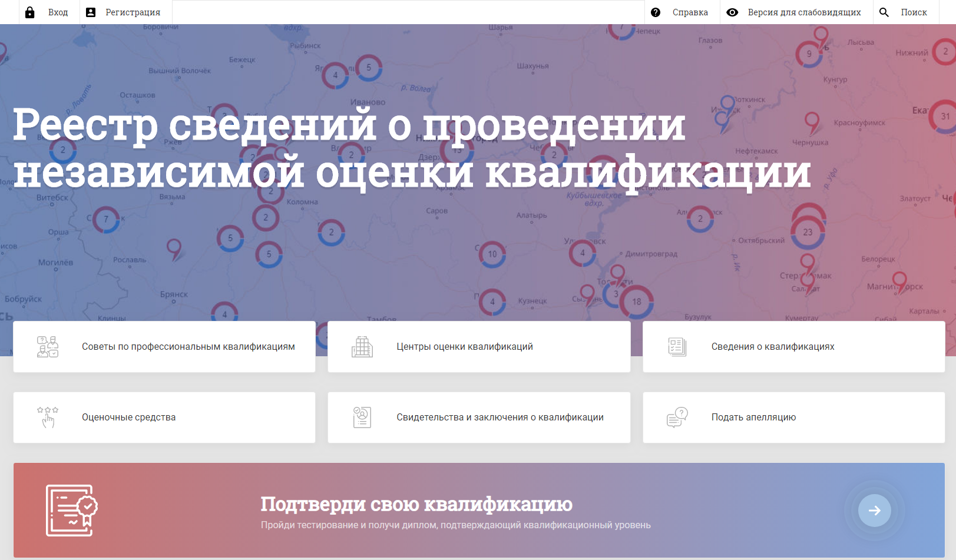The width and height of the screenshot is (956, 560).
Task: Click the certificate icon for Свидетельства и заключения
Action: (x=362, y=417)
